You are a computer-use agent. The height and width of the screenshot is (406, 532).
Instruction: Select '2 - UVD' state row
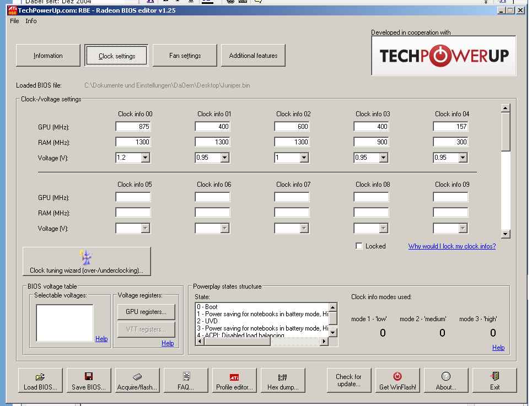pyautogui.click(x=262, y=321)
